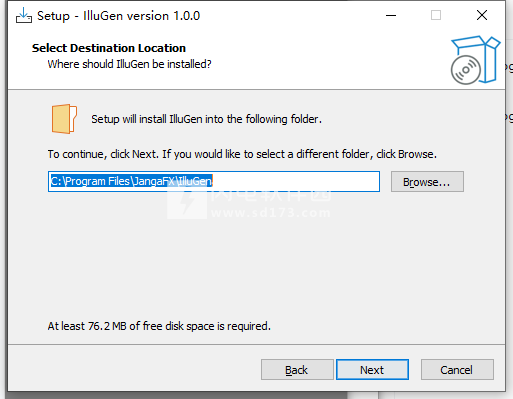Click the orange folder icon
Screen dimensions: 513x399
click(64, 119)
